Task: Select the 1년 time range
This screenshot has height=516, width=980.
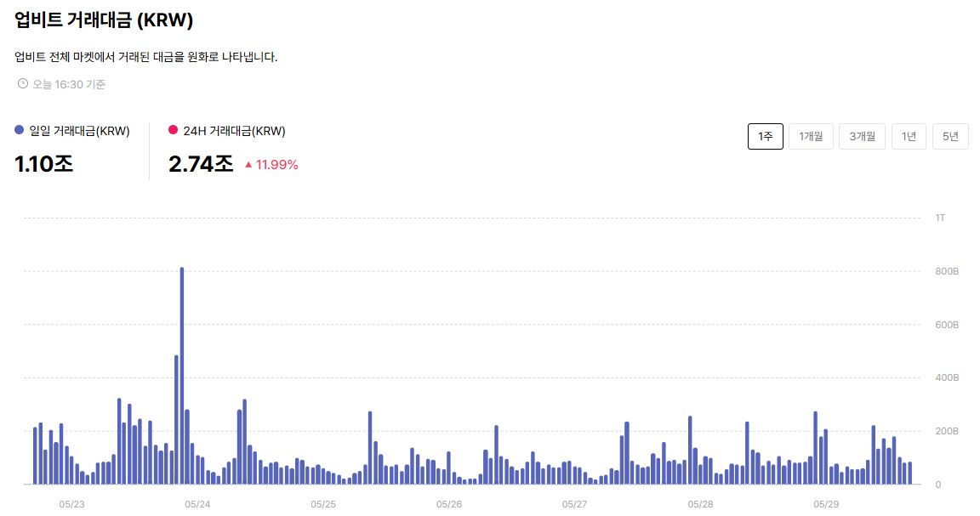Action: 909,136
